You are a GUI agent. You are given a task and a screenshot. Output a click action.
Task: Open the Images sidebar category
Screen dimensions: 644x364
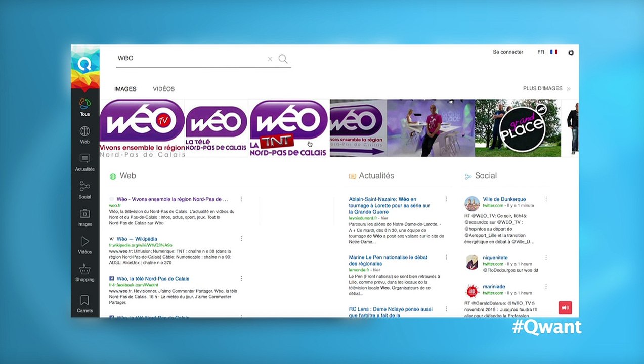[85, 217]
